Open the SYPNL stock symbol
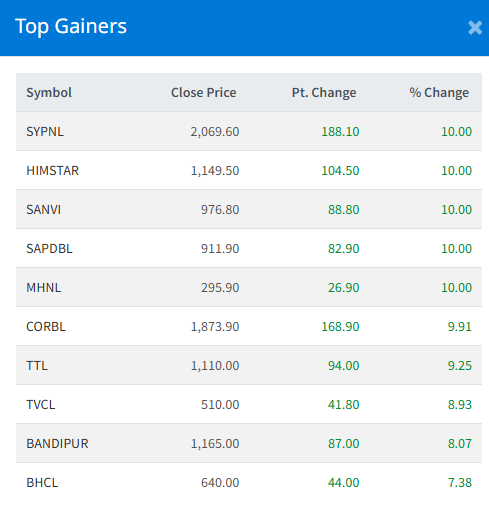489x516 pixels. coord(45,131)
